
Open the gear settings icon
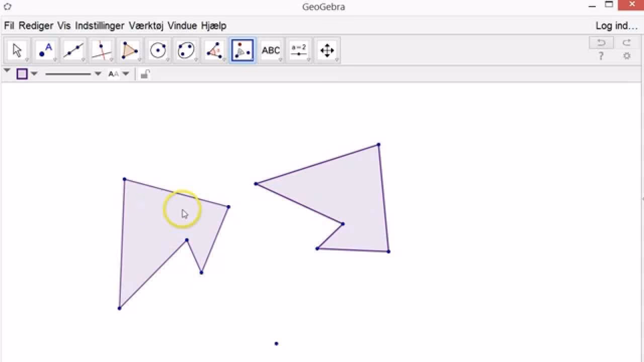[x=627, y=56]
